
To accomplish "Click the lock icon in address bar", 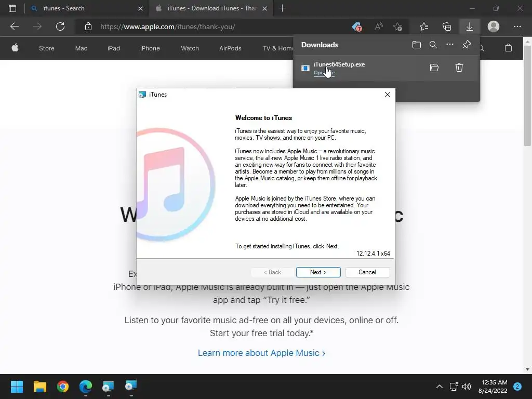I will pyautogui.click(x=88, y=26).
